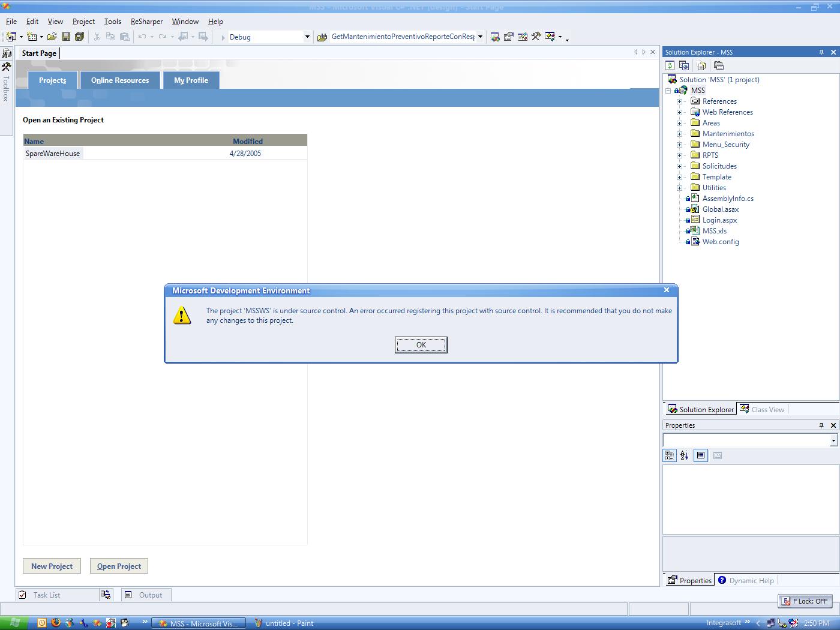Switch to the Online Resources tab
Image resolution: width=840 pixels, height=630 pixels.
click(x=120, y=80)
